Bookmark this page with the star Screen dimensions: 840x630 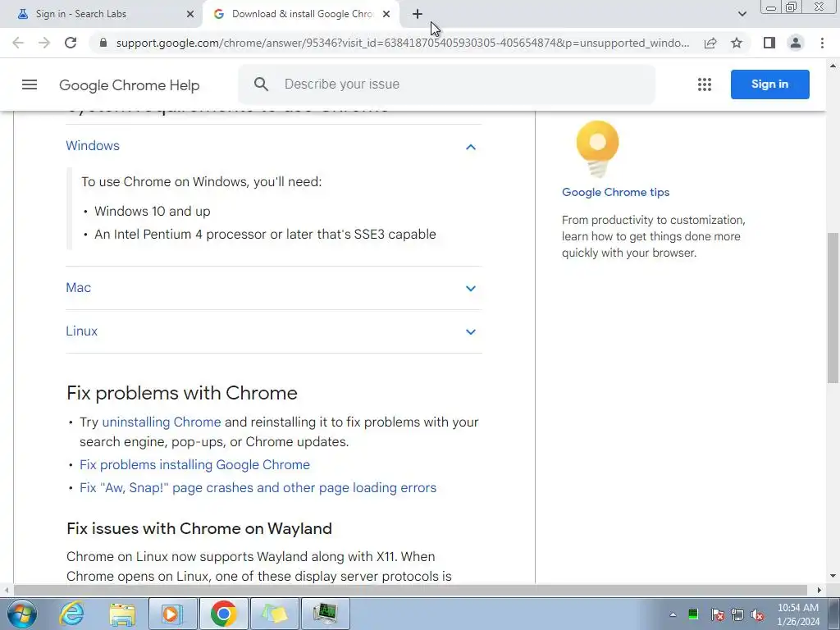tap(737, 43)
